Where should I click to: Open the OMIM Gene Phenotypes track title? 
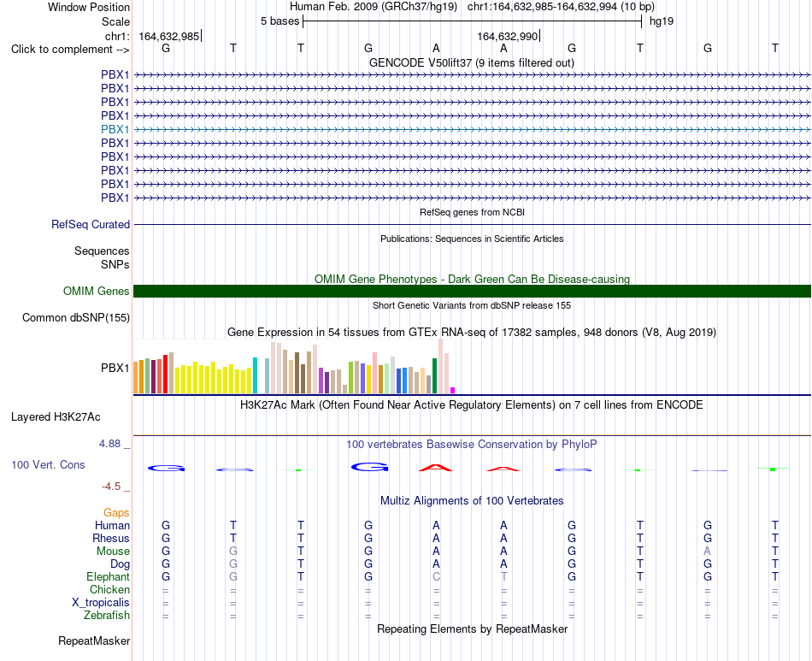point(472,279)
